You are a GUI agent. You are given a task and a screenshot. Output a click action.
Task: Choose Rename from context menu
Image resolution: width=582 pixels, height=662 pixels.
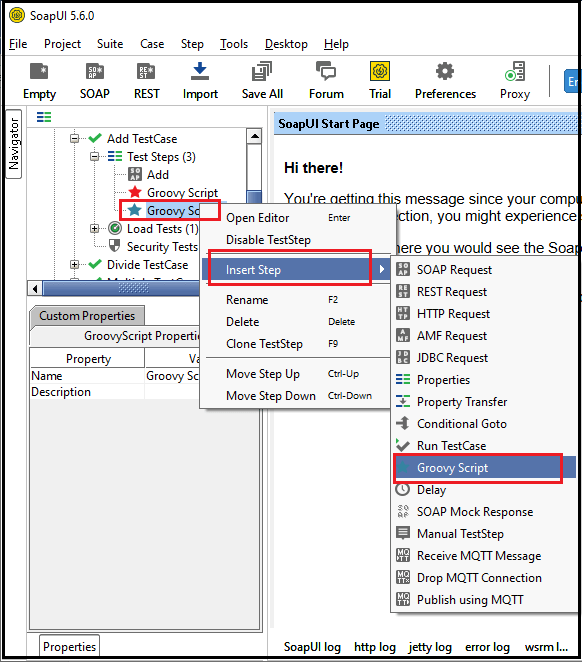tap(297, 300)
